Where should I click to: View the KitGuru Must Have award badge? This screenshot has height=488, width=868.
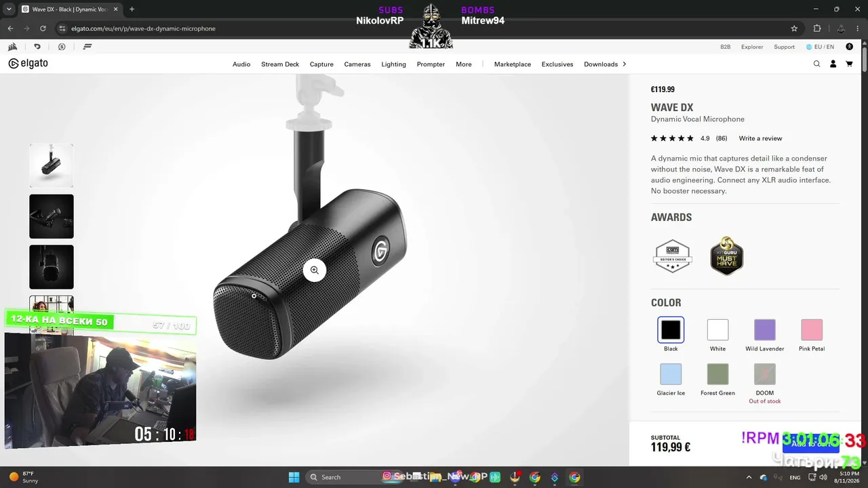pyautogui.click(x=727, y=256)
